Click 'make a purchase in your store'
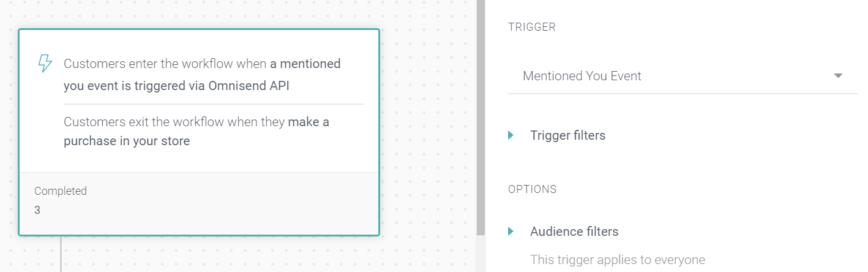The height and width of the screenshot is (272, 868). [x=196, y=131]
